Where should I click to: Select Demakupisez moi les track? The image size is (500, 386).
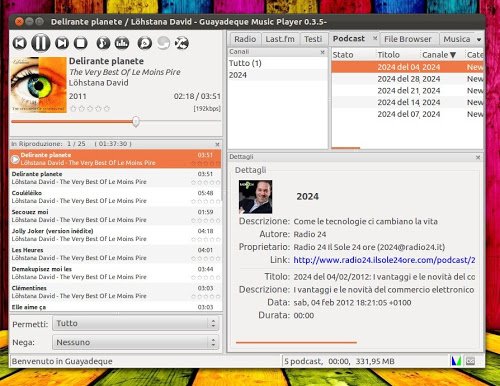point(115,273)
